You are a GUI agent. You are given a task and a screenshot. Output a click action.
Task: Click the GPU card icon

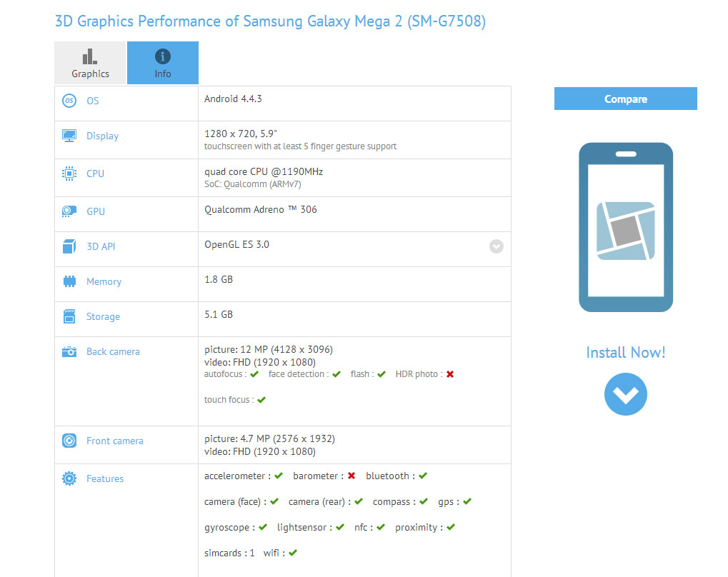69,211
